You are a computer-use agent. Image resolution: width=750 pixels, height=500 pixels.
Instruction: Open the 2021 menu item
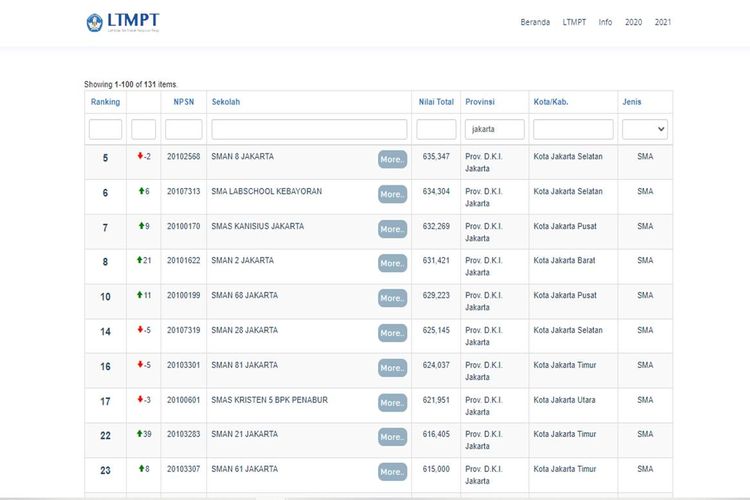tap(663, 22)
